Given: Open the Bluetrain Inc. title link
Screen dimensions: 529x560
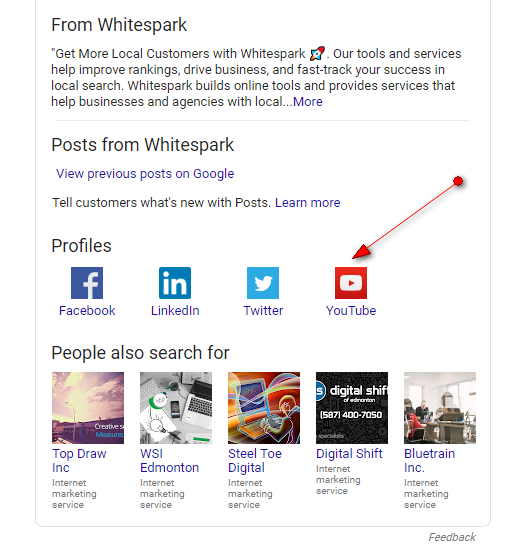Looking at the screenshot, I should point(429,461).
